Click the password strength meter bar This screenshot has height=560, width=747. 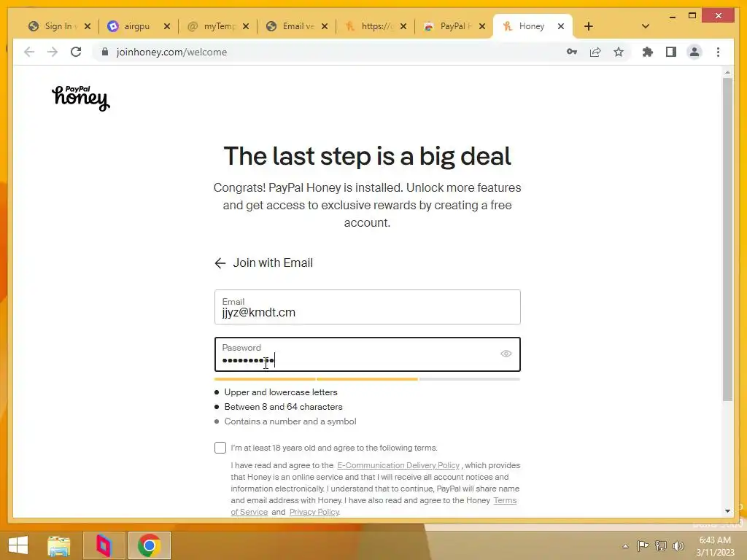click(x=368, y=379)
